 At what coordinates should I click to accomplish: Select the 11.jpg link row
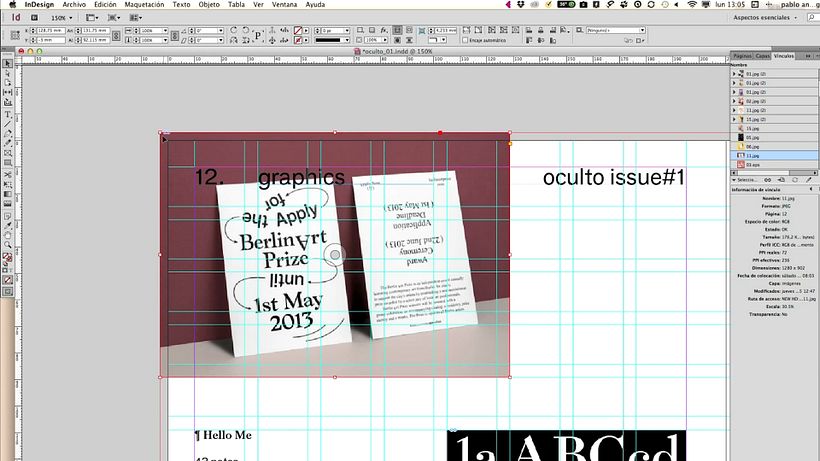pos(774,155)
